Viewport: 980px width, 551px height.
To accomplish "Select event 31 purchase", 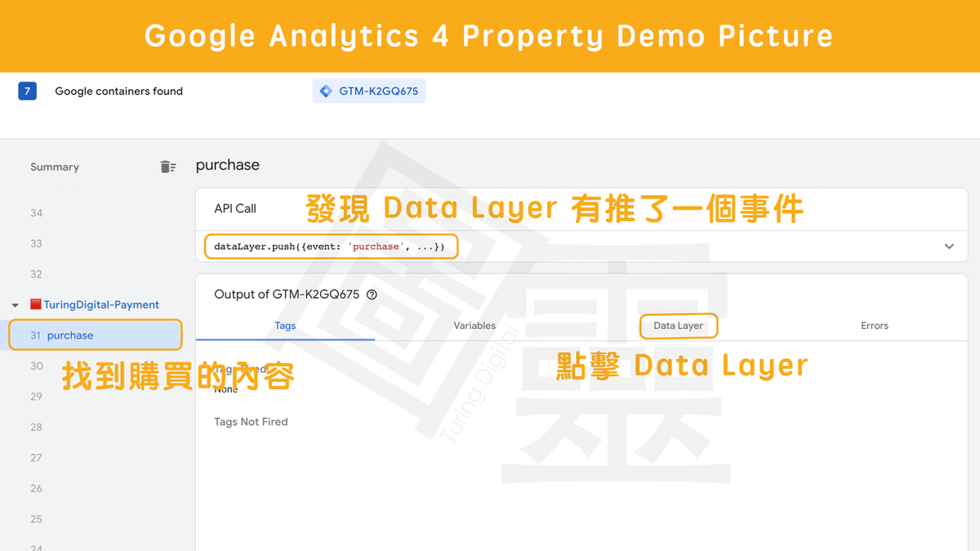I will coord(95,335).
